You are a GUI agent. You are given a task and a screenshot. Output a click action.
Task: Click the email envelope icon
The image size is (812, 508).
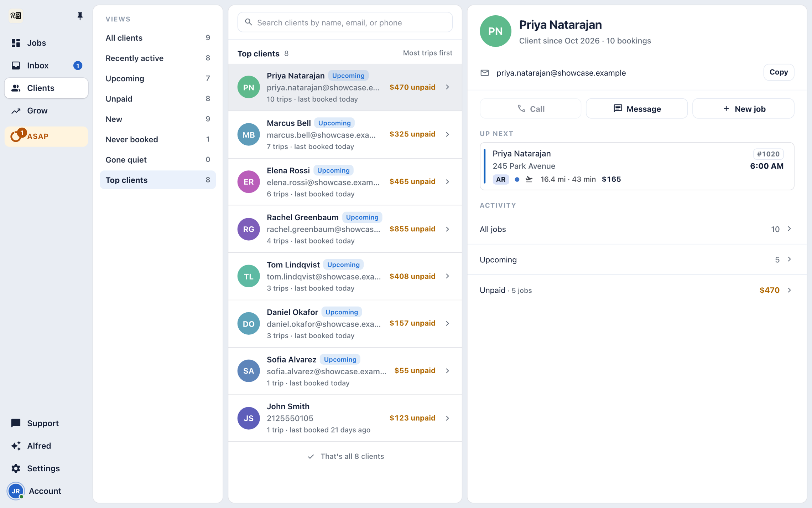point(485,73)
